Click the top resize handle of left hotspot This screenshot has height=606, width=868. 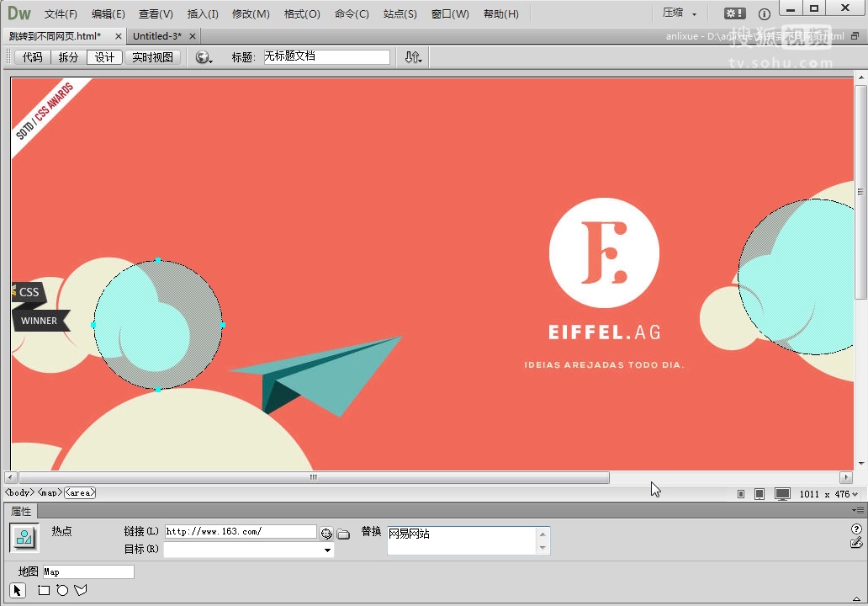(158, 260)
